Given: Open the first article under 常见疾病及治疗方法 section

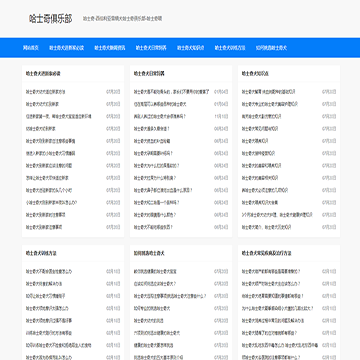Looking at the screenshot, I should 271,271.
